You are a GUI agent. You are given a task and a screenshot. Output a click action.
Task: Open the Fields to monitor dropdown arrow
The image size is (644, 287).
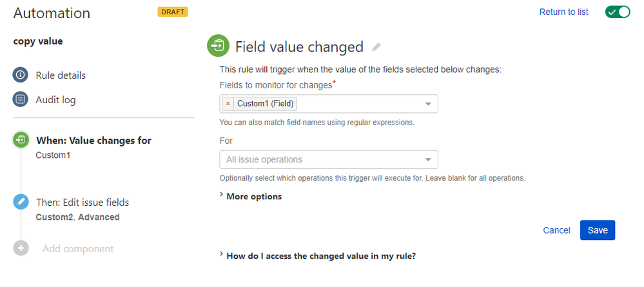click(x=428, y=104)
